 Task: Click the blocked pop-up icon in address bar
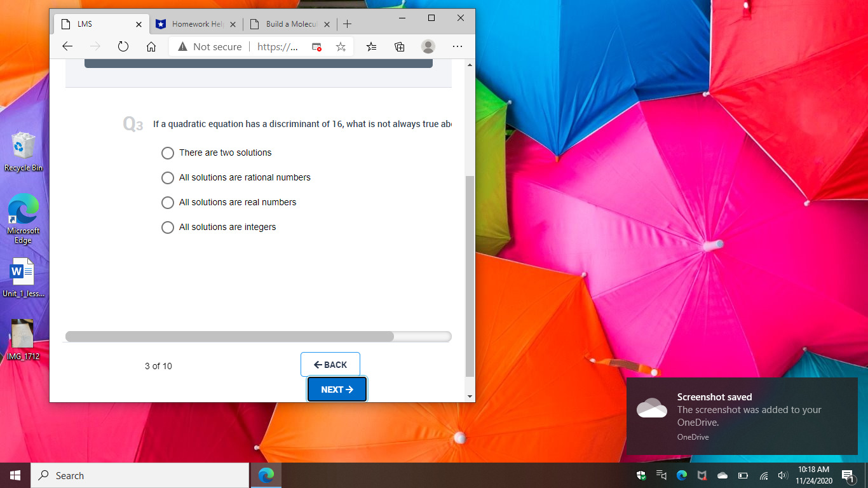316,46
